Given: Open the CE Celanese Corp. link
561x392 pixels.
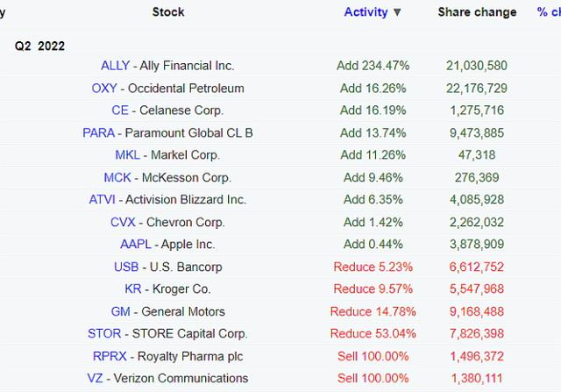Looking at the screenshot, I should point(120,110).
